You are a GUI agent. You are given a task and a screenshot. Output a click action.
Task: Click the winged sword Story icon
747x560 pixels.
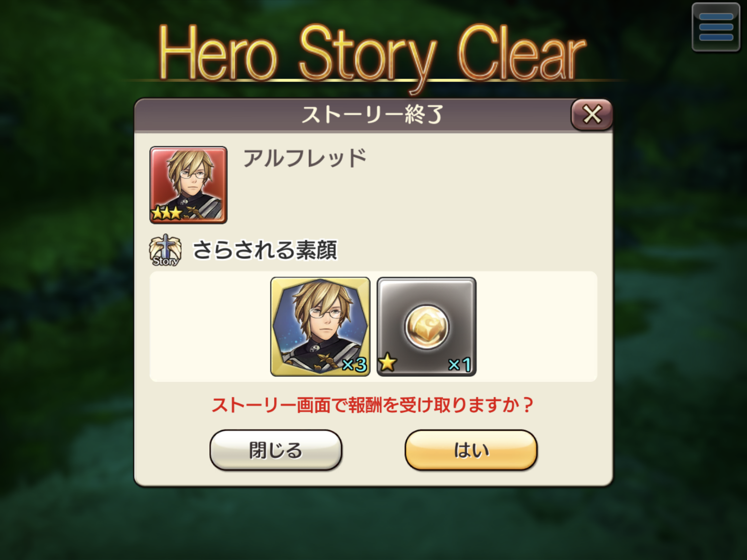[x=165, y=250]
